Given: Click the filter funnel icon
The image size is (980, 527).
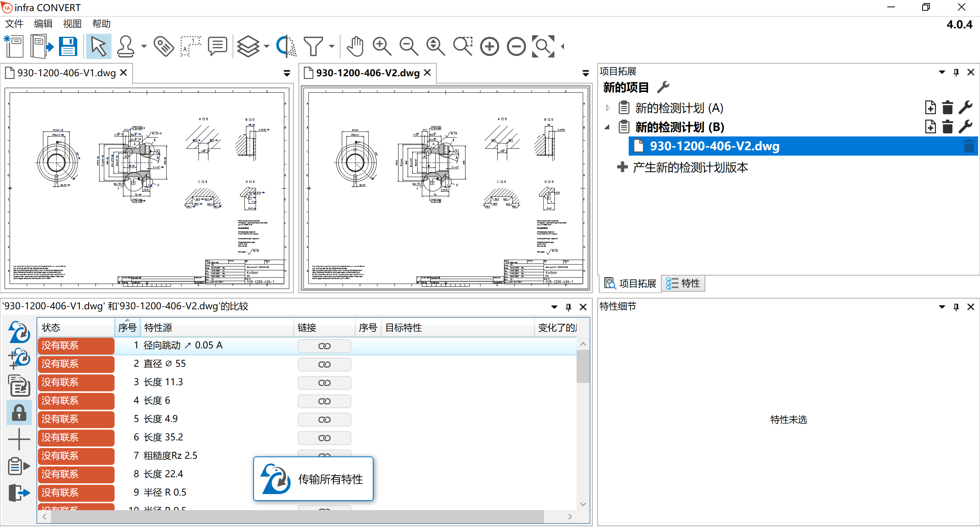Looking at the screenshot, I should pyautogui.click(x=313, y=46).
